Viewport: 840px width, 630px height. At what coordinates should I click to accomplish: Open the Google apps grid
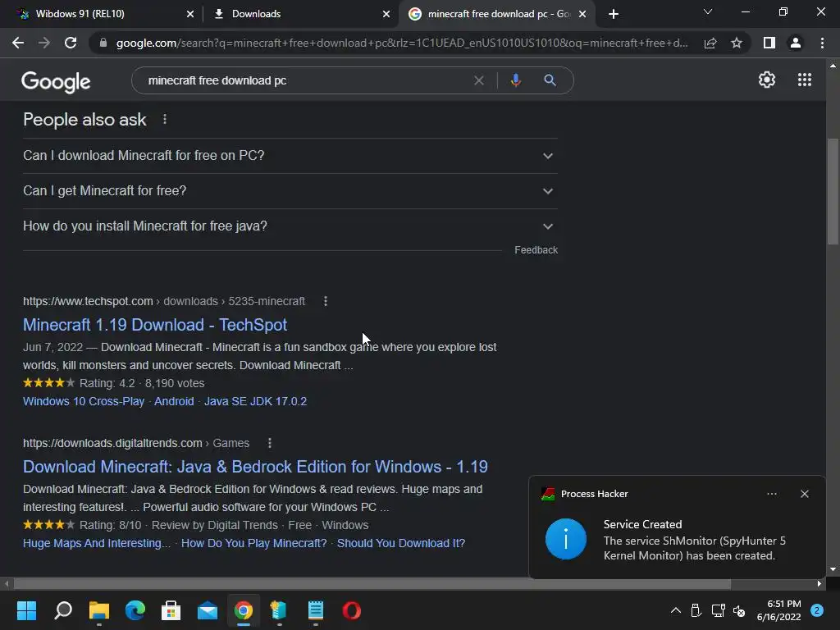pyautogui.click(x=804, y=80)
